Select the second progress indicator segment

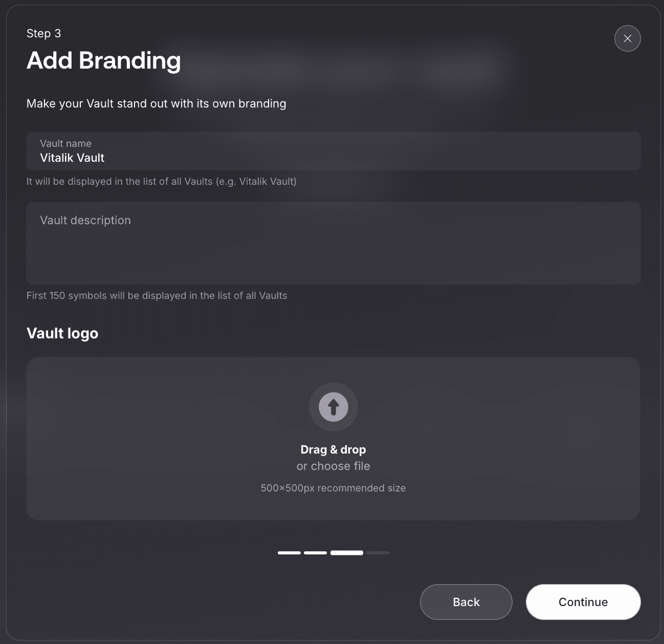click(315, 553)
